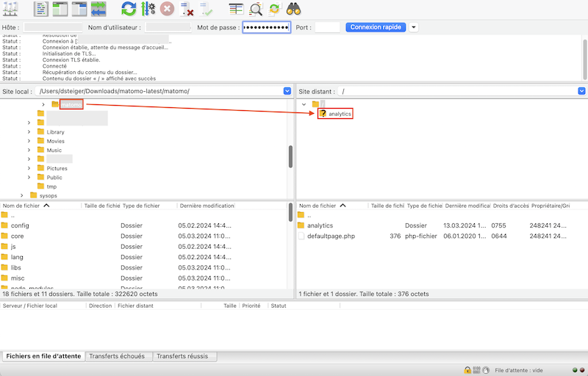Screen dimensions: 588x376
Task: Cancel the current operation
Action: (x=168, y=9)
